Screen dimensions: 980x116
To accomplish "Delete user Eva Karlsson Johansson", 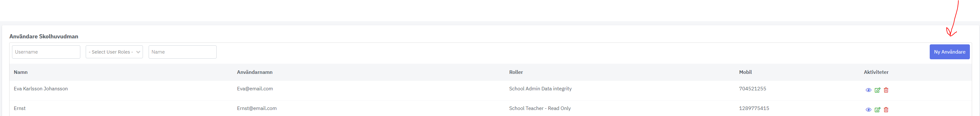I will 886,90.
